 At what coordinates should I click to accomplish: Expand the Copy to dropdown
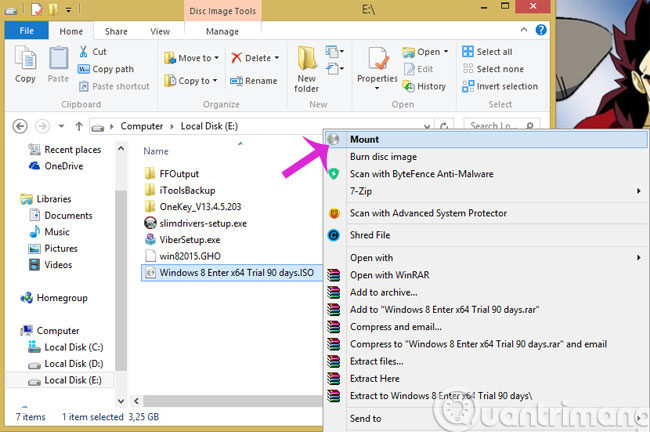click(215, 80)
